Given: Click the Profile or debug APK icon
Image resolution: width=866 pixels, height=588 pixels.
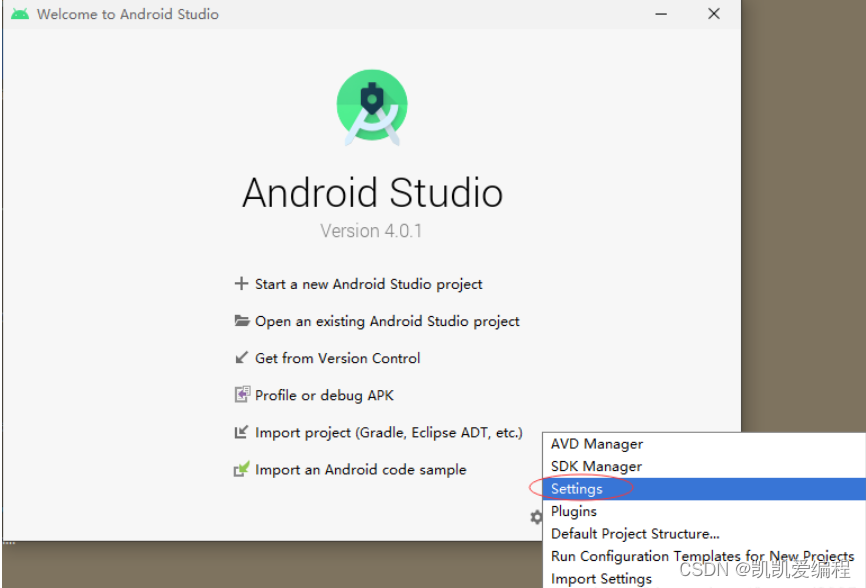Looking at the screenshot, I should click(242, 394).
